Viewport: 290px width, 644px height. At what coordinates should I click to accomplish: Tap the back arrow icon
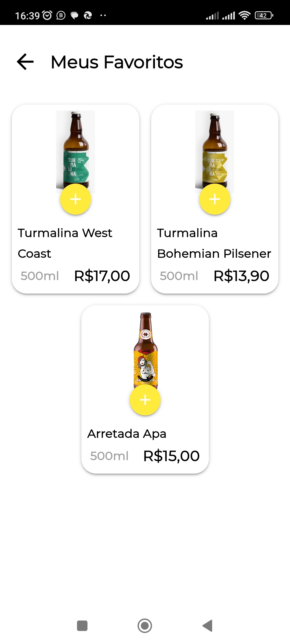[25, 62]
